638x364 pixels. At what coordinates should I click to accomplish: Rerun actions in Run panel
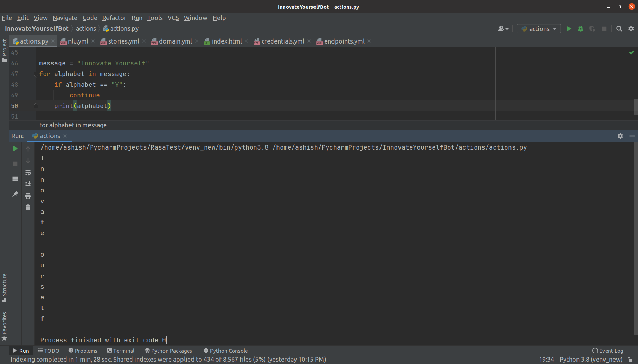pyautogui.click(x=15, y=149)
